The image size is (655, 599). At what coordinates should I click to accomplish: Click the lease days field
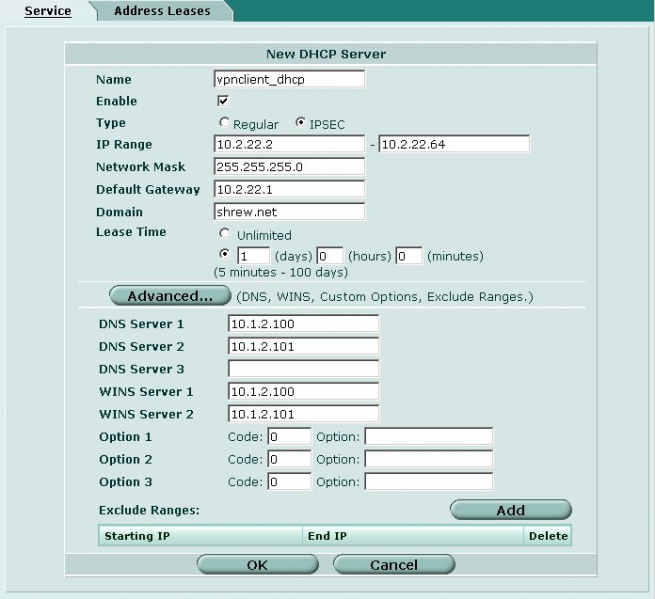[254, 256]
